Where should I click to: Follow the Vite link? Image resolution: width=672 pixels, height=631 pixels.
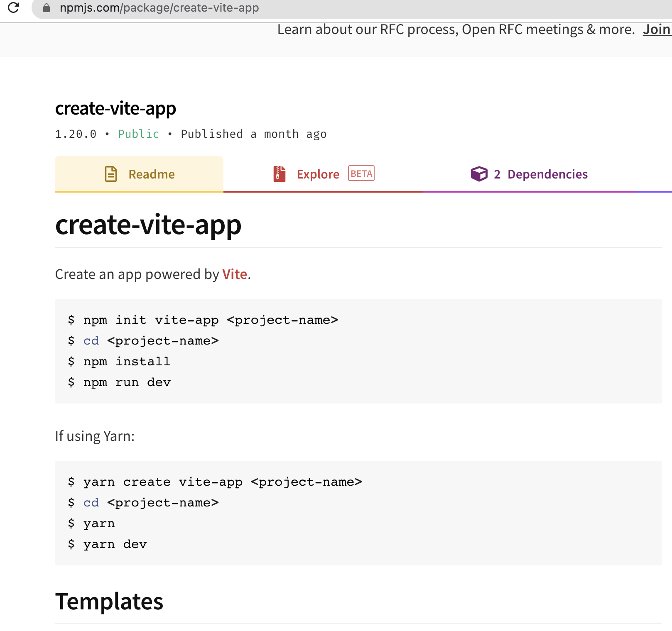(235, 274)
